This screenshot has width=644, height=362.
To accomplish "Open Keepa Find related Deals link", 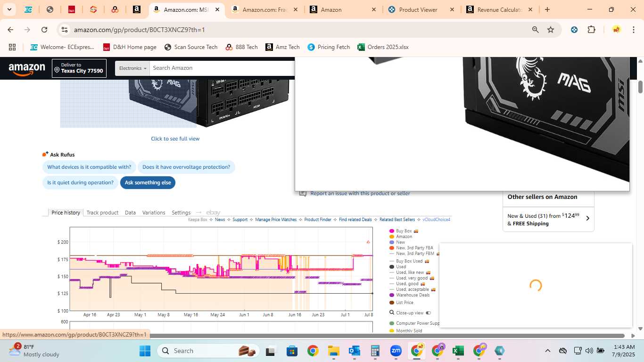I will coord(355,220).
